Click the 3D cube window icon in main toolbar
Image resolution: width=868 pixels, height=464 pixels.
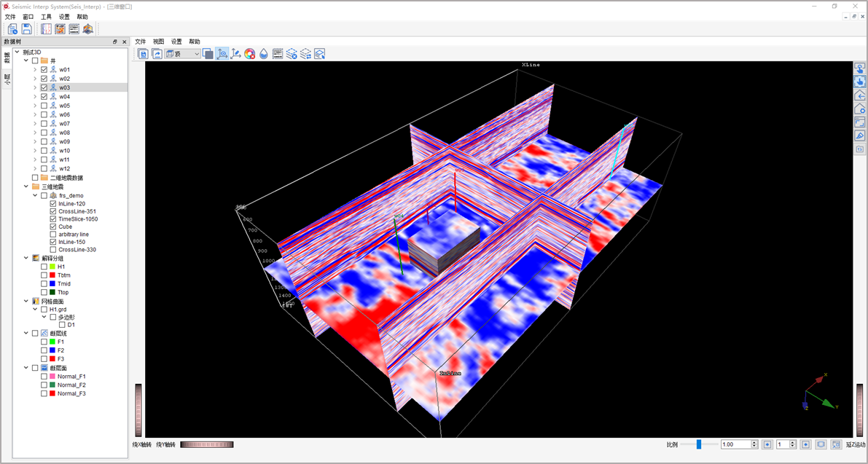(88, 29)
